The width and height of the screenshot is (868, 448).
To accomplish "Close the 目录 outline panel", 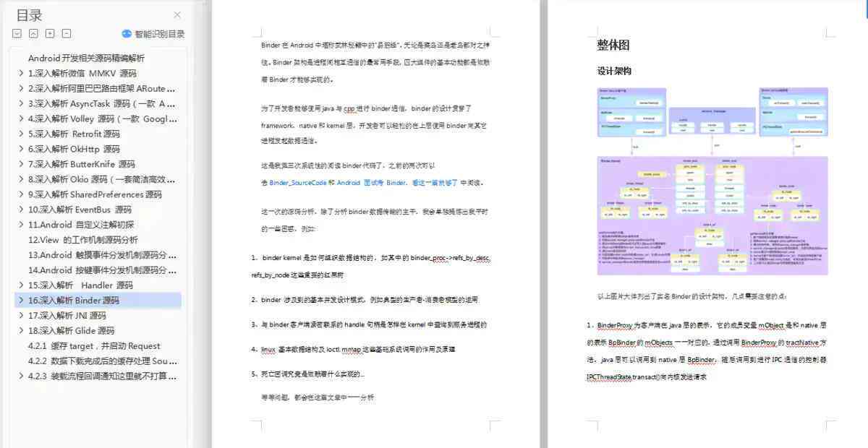I will [177, 15].
